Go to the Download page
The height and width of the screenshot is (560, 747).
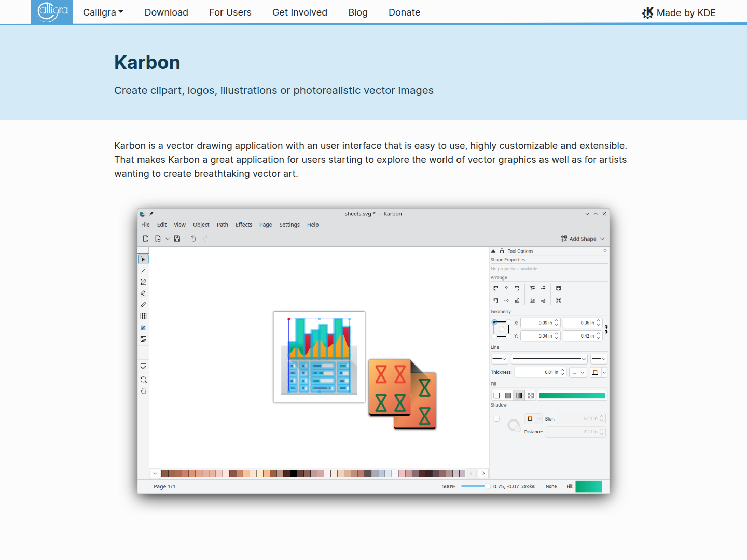click(x=167, y=12)
